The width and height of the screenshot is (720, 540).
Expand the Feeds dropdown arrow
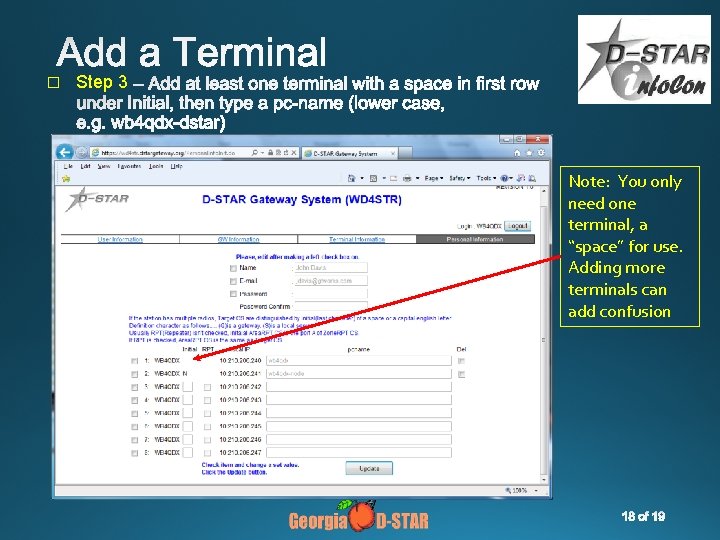pos(384,178)
